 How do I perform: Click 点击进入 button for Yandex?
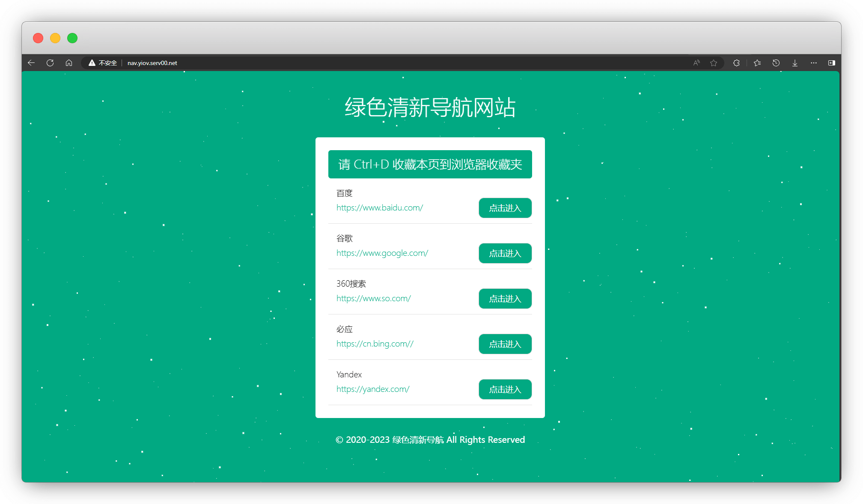pyautogui.click(x=505, y=389)
